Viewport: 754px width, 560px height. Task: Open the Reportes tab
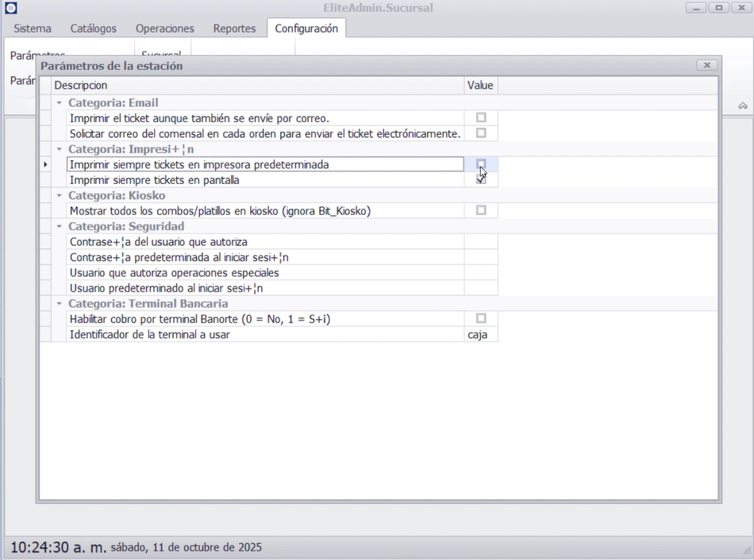pyautogui.click(x=234, y=29)
